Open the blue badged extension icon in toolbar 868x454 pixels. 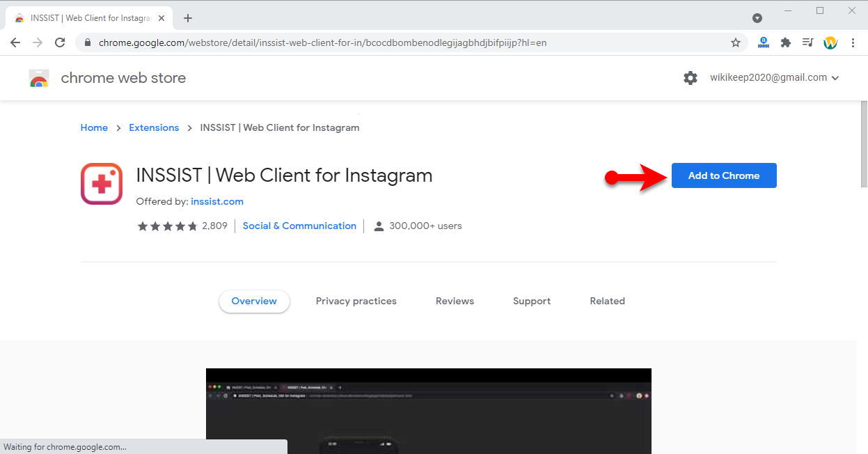coord(764,42)
